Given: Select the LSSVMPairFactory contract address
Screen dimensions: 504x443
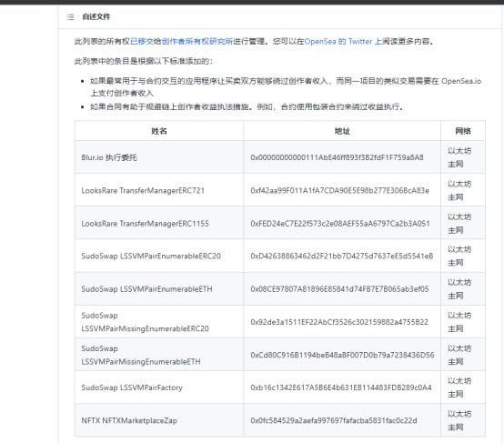Looking at the screenshot, I should point(341,388).
